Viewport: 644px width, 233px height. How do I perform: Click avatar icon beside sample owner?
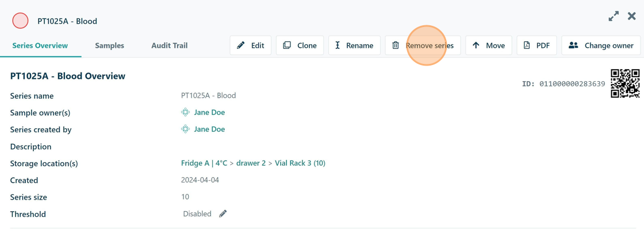point(185,112)
